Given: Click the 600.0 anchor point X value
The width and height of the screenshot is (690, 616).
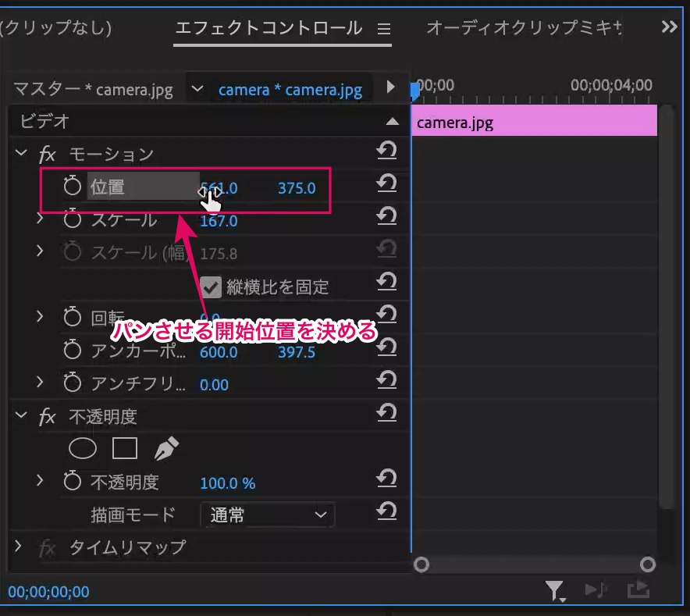Looking at the screenshot, I should click(219, 352).
